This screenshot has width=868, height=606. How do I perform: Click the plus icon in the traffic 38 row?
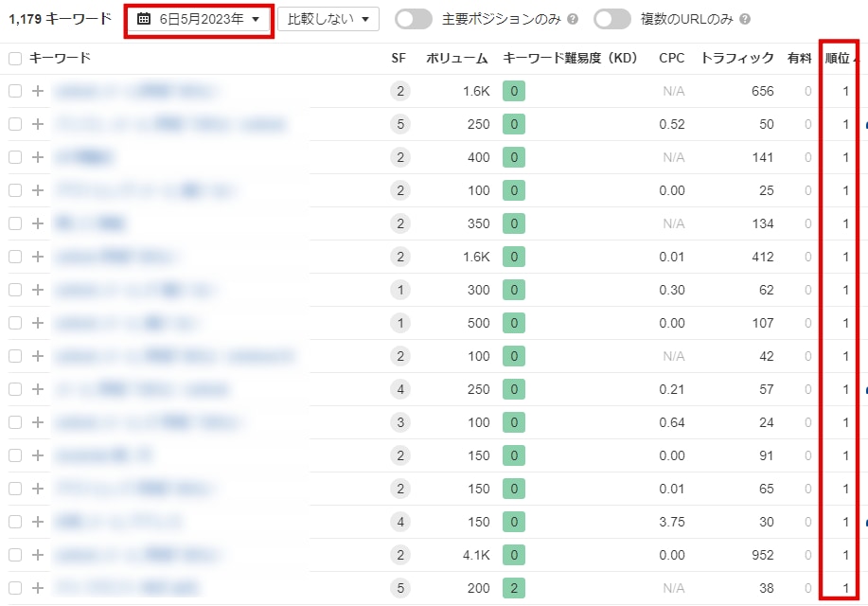pyautogui.click(x=38, y=588)
